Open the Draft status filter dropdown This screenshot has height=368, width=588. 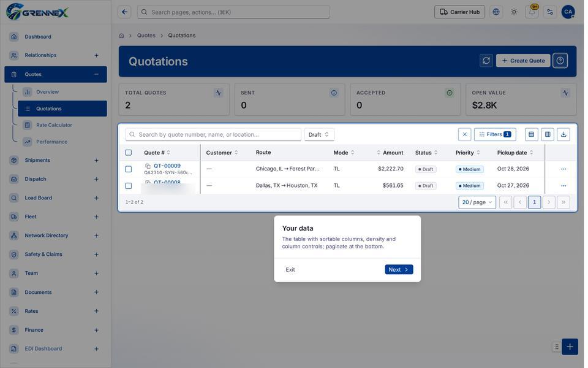(318, 134)
